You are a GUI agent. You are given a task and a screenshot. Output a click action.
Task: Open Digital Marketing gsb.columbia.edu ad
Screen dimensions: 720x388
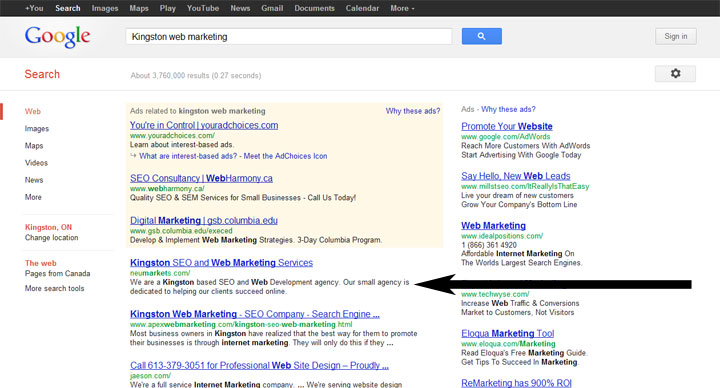[x=204, y=220]
